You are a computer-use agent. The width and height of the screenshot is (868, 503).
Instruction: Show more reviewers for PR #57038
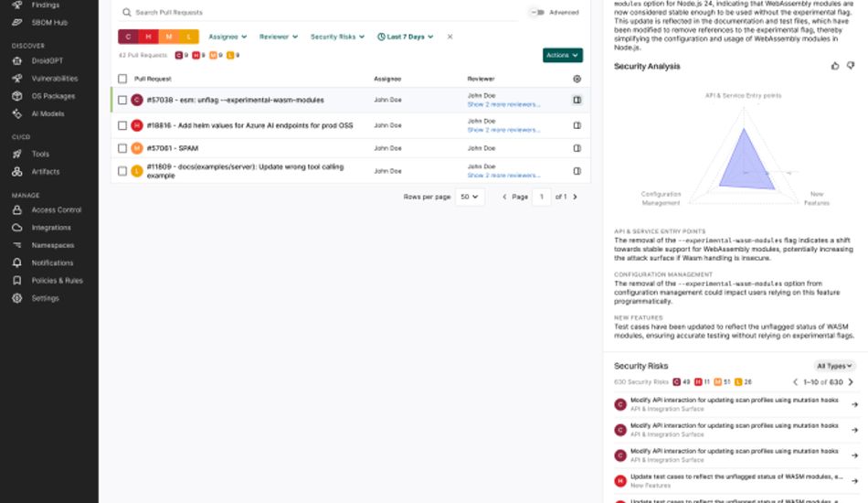(503, 104)
